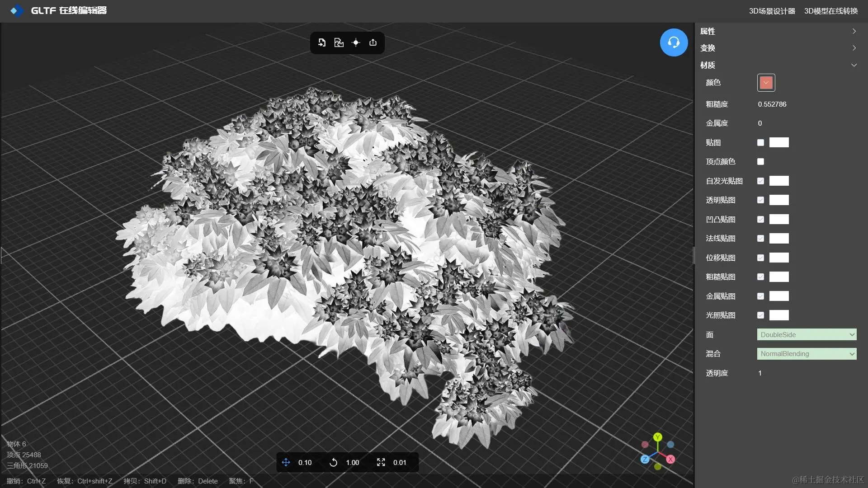868x488 pixels.
Task: Click the scale snap icon near 0.01
Action: click(x=381, y=462)
